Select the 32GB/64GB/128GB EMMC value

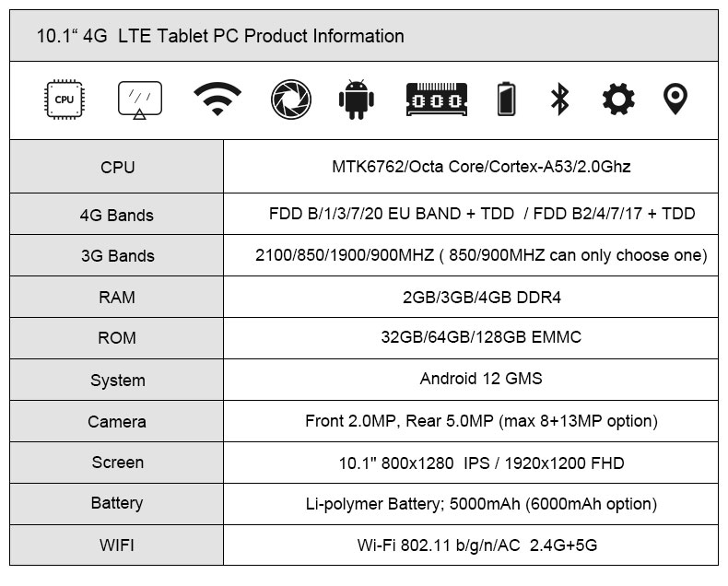[x=481, y=337]
